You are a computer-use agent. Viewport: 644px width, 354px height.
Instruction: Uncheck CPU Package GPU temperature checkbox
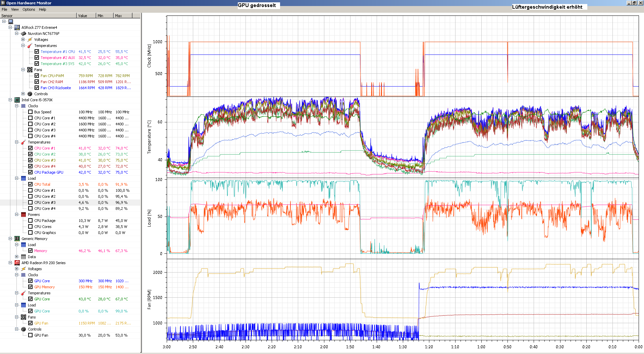[x=31, y=172]
